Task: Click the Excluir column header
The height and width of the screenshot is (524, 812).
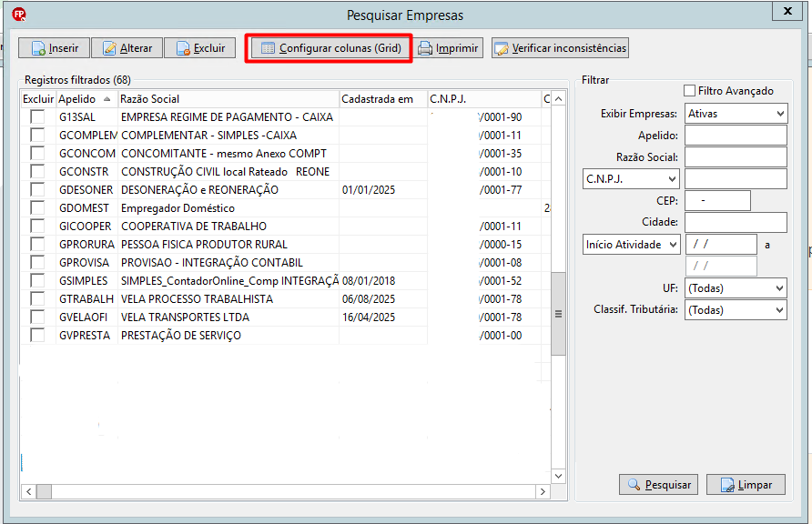Action: point(38,99)
